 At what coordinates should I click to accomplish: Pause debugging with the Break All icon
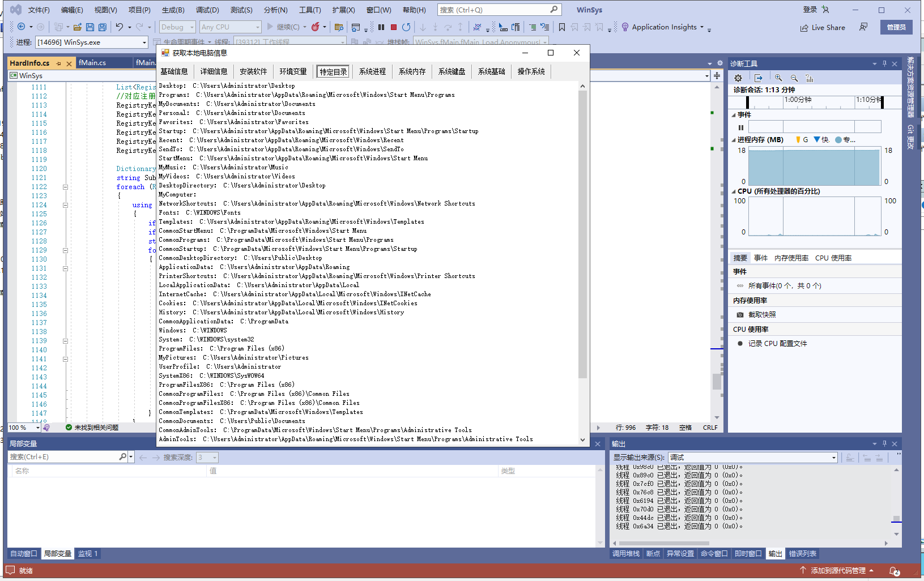[381, 27]
